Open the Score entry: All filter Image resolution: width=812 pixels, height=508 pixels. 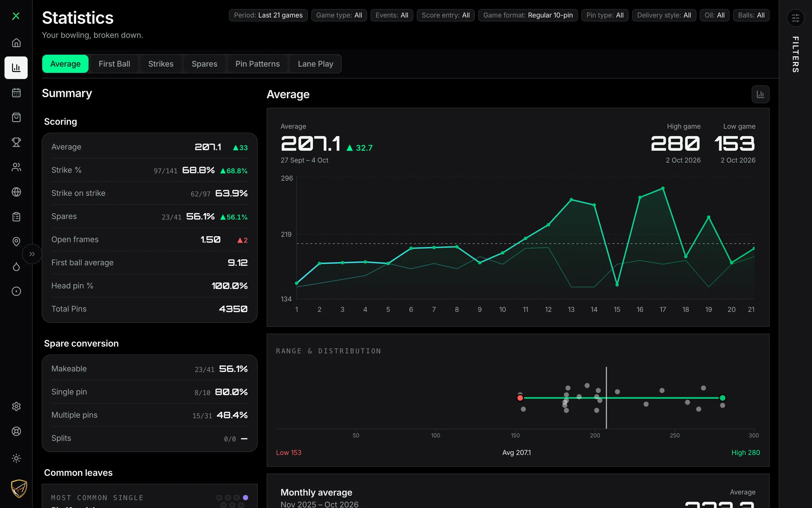click(446, 15)
